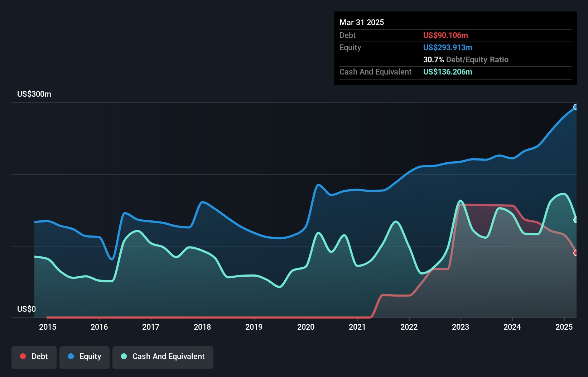Click the 2015 x-axis label
The image size is (588, 377).
(x=48, y=327)
